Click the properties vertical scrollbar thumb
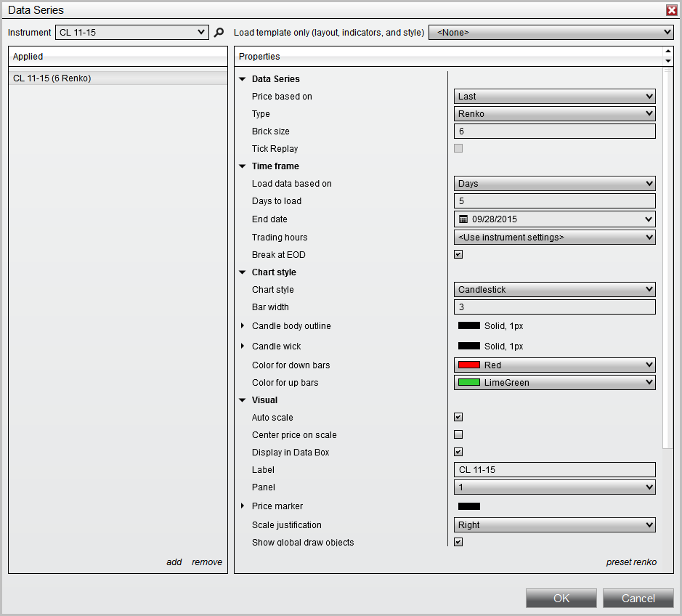 tap(667, 258)
